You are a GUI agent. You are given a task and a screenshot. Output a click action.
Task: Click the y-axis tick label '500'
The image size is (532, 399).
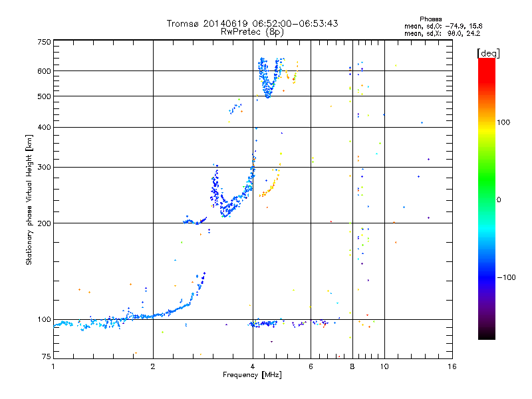tap(45, 96)
